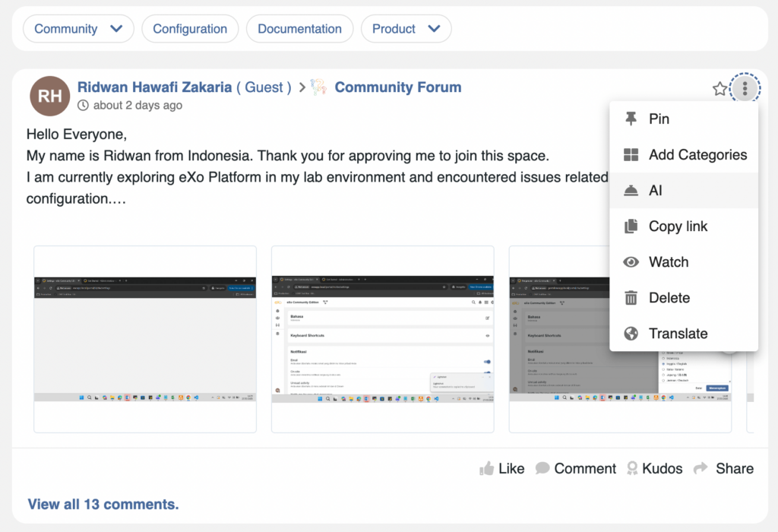This screenshot has width=778, height=532.
Task: Expand the Community filter dropdown
Action: [x=78, y=29]
